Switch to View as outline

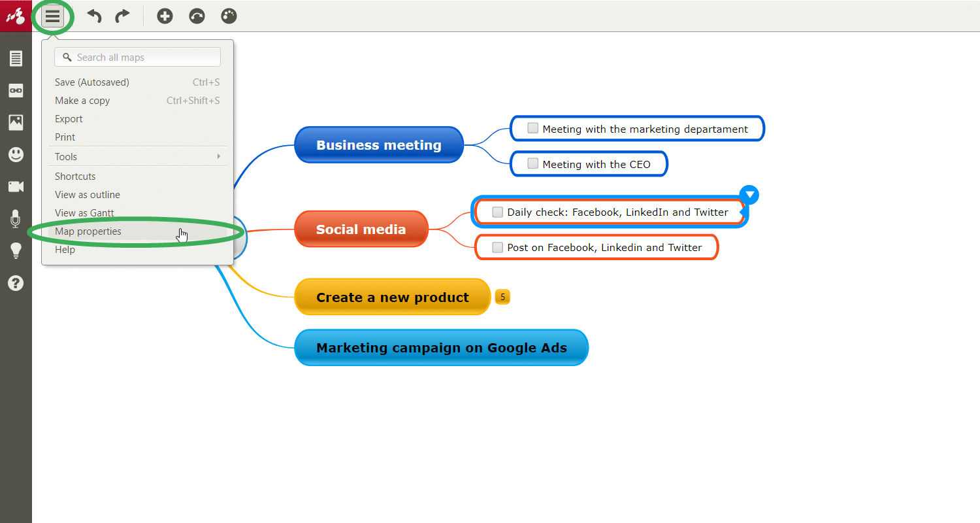coord(137,195)
